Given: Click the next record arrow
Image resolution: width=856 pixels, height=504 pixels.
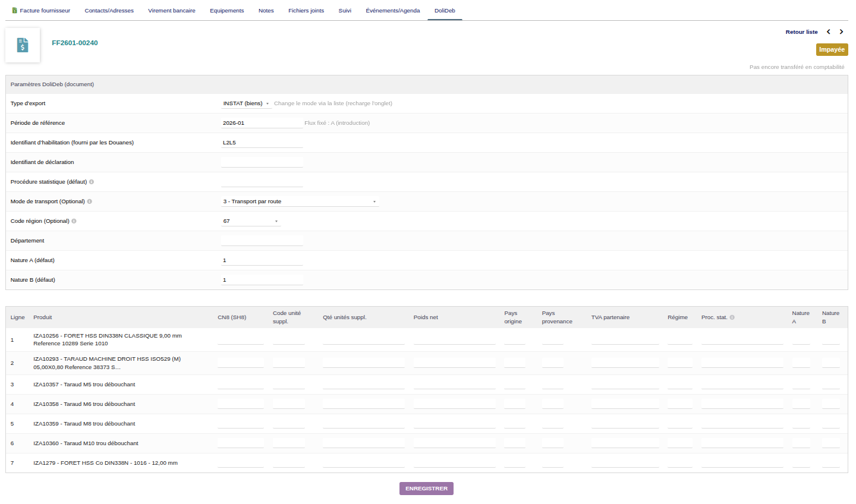Looking at the screenshot, I should point(841,32).
